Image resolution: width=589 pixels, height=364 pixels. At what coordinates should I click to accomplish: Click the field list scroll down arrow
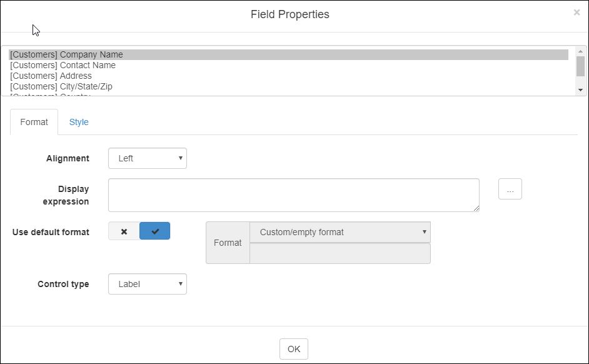coord(580,90)
